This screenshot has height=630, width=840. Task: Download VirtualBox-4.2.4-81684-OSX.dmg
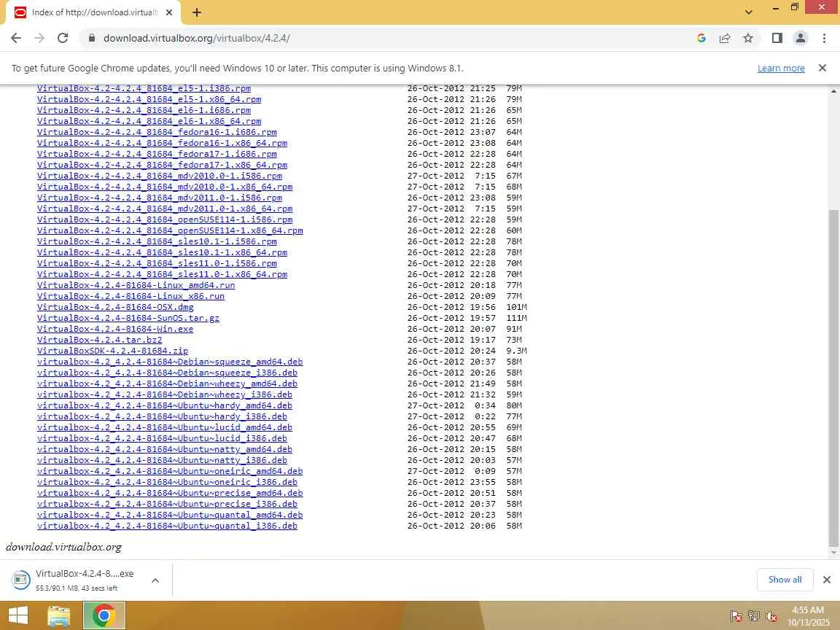[x=115, y=307]
